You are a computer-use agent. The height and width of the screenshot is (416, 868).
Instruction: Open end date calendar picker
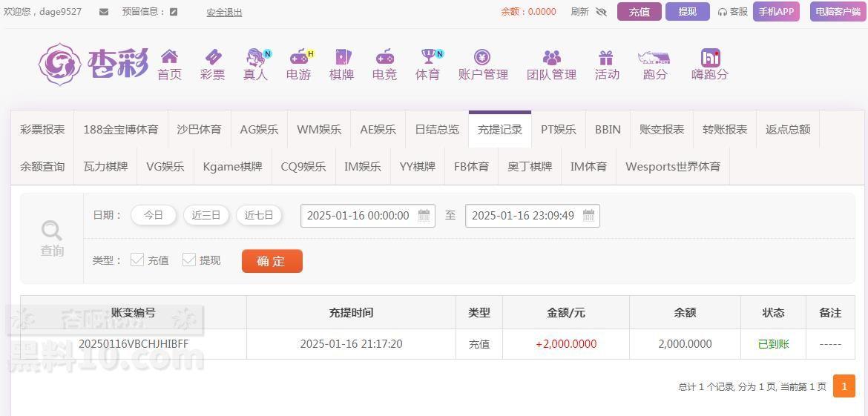[x=588, y=215]
